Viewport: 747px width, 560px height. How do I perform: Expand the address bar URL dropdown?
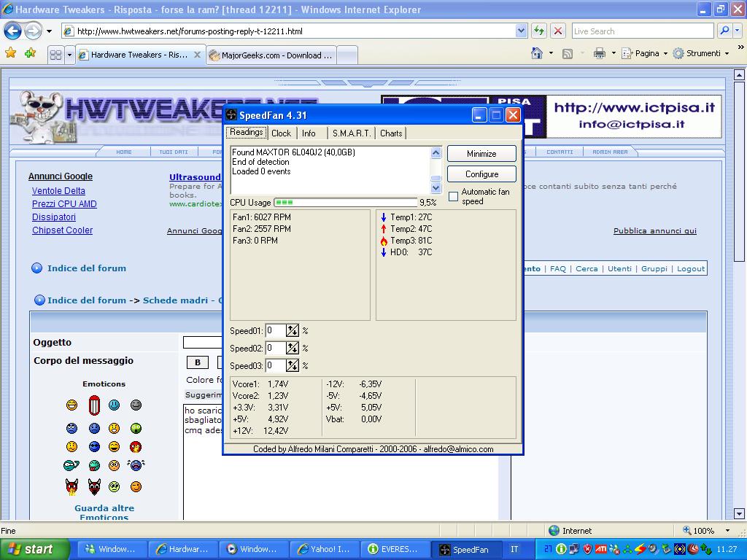[521, 31]
